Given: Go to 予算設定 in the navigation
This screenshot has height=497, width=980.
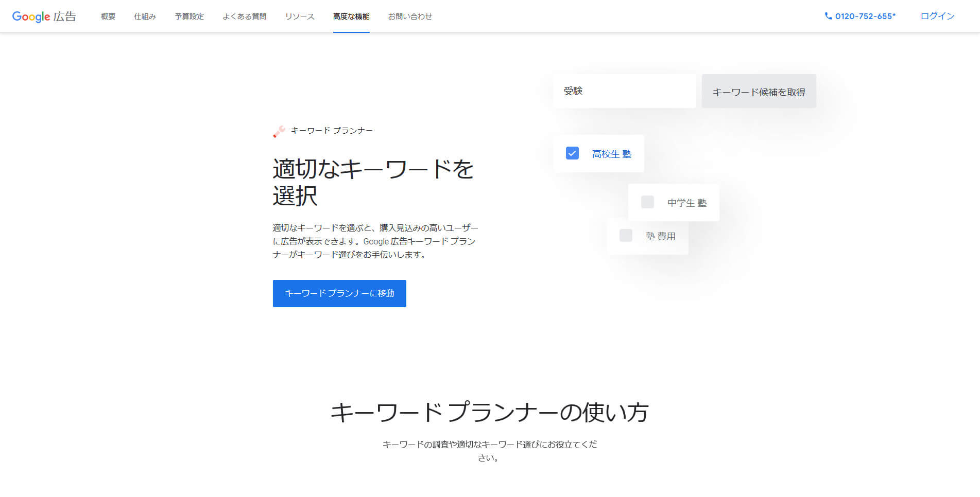Looking at the screenshot, I should pos(189,16).
